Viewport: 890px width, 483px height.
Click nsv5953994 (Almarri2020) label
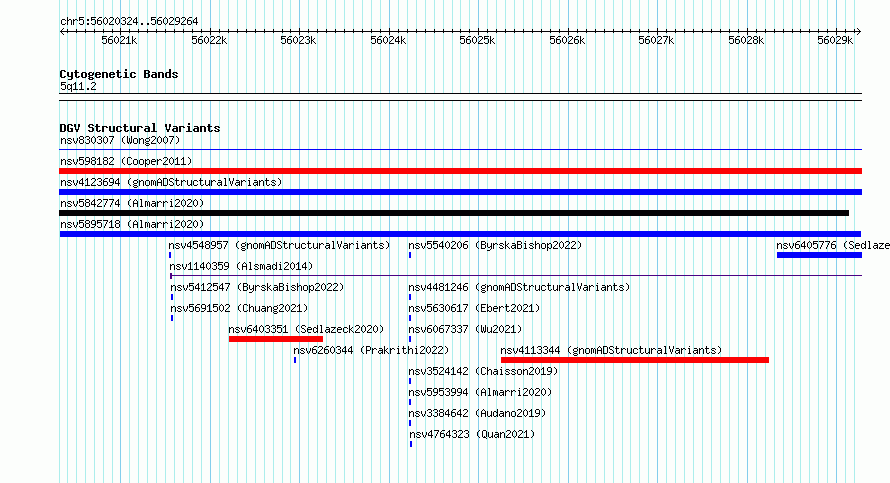[480, 392]
